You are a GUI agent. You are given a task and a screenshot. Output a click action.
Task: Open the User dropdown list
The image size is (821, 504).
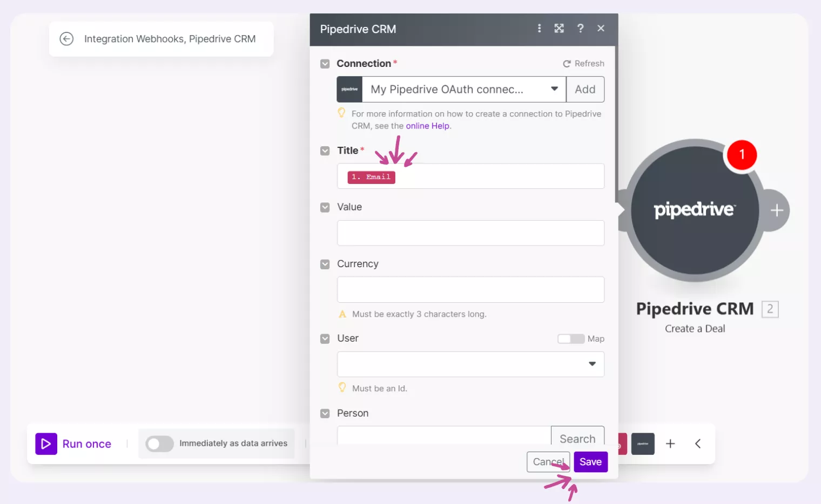[470, 364]
